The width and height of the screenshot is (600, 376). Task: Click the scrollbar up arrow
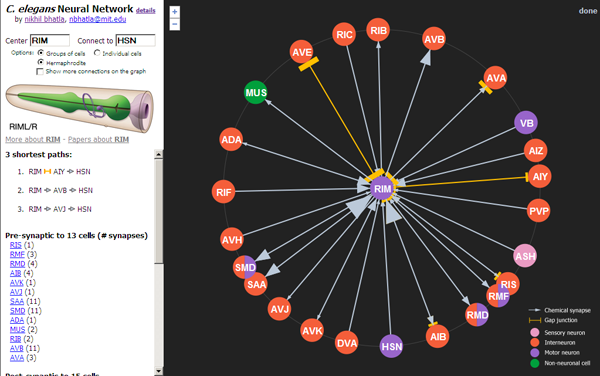[x=158, y=154]
